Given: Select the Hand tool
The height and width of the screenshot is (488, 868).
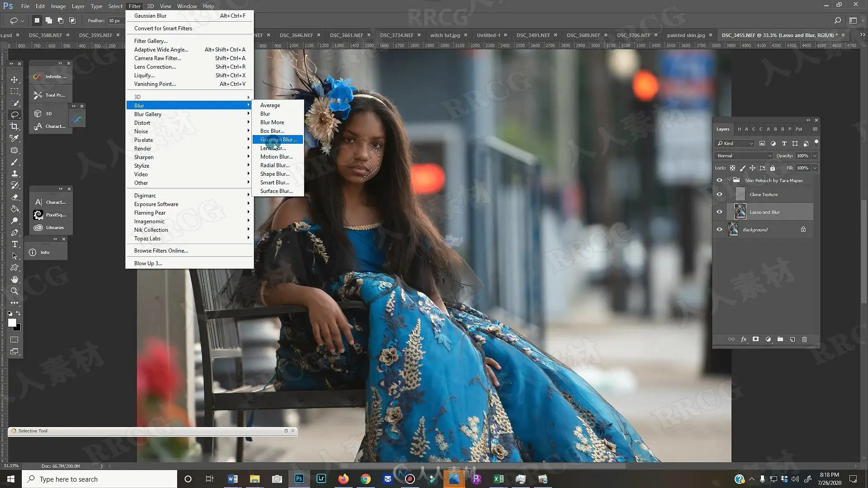Looking at the screenshot, I should pos(14,279).
